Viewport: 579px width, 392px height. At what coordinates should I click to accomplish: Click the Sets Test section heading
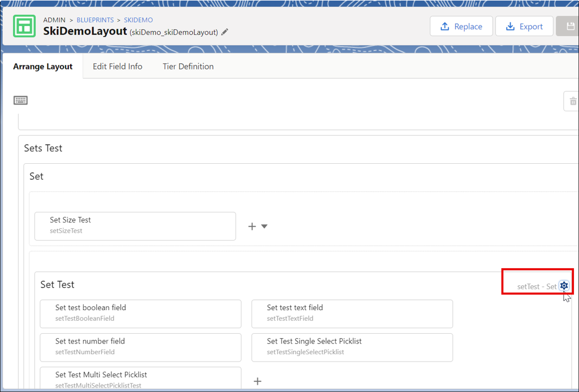[43, 148]
